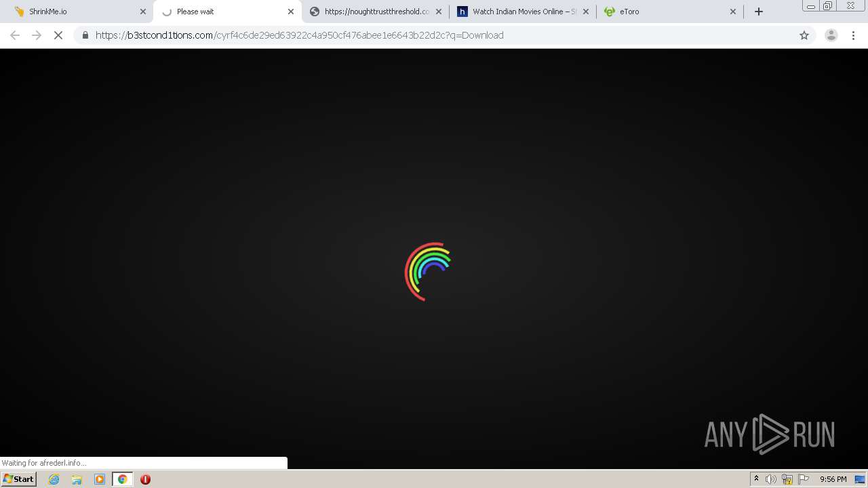Click the Watch Indian Movies tab favicon
This screenshot has height=488, width=868.
(462, 12)
